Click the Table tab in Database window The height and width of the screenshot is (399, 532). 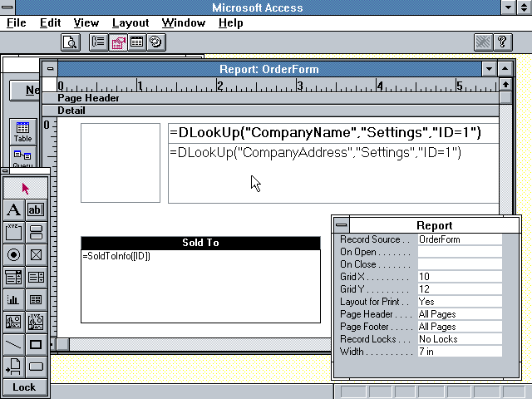pyautogui.click(x=22, y=131)
